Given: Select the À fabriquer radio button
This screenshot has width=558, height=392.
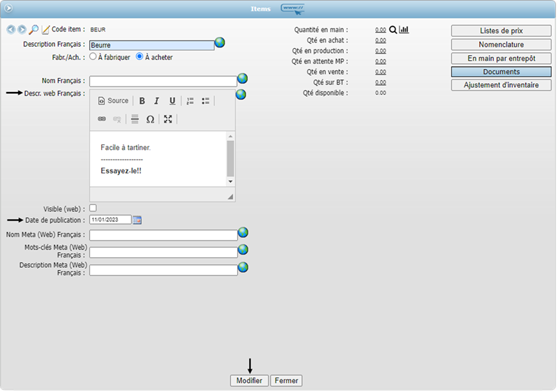Looking at the screenshot, I should (93, 57).
